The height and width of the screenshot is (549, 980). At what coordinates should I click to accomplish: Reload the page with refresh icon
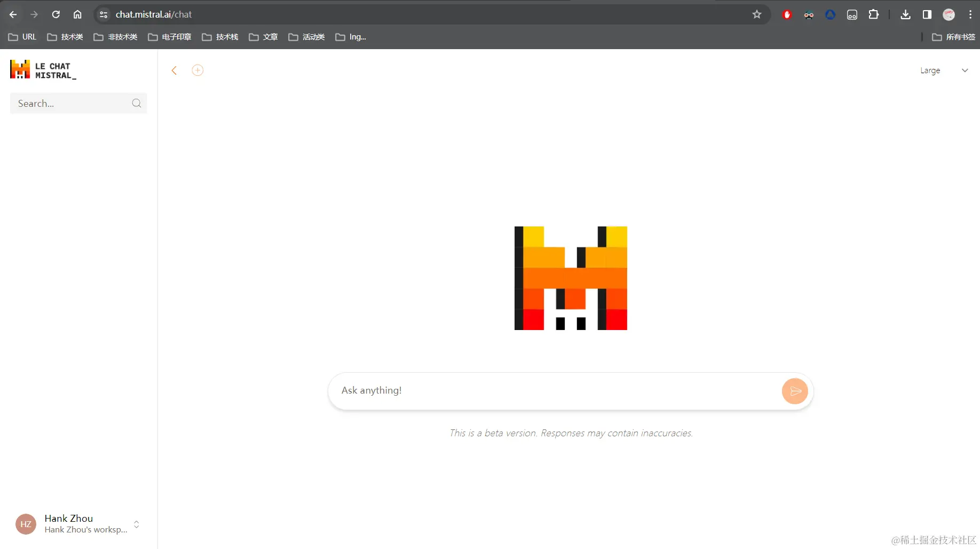pyautogui.click(x=56, y=14)
